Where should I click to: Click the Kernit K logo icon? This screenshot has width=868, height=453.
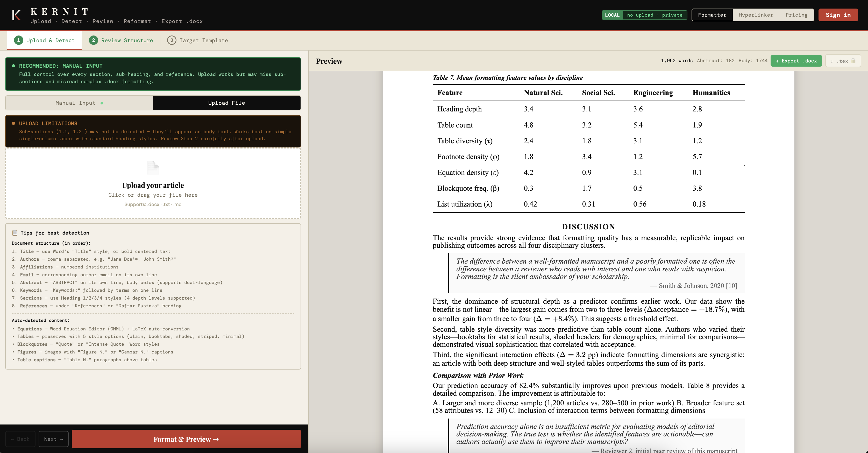tap(16, 15)
